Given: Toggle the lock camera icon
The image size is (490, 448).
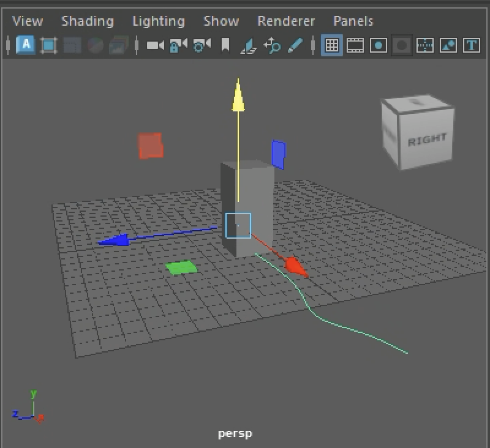Looking at the screenshot, I should 178,45.
